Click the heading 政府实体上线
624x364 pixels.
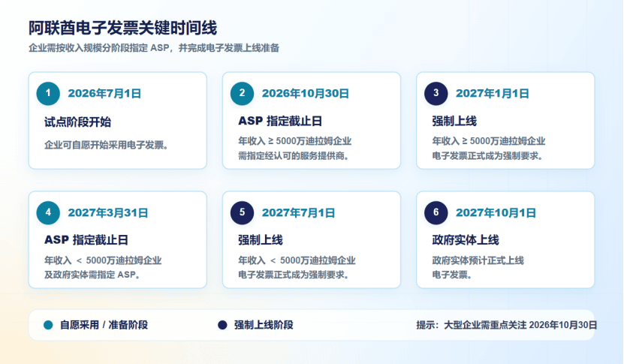pyautogui.click(x=466, y=240)
